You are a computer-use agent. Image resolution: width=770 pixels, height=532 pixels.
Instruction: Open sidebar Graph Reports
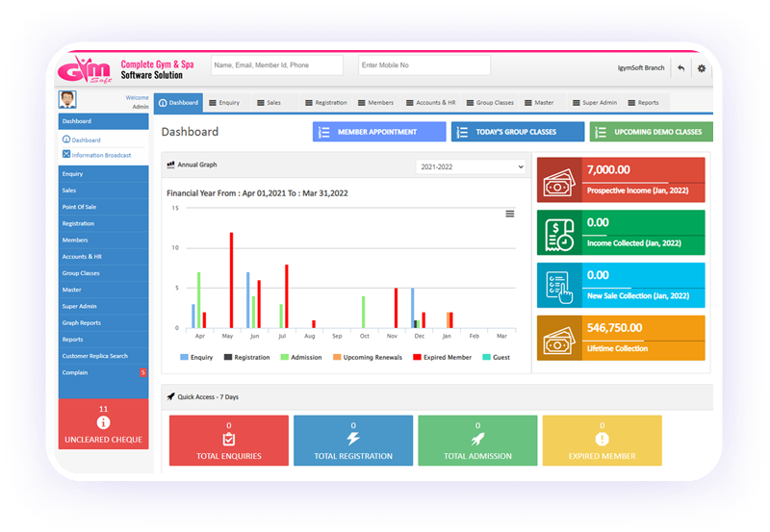coord(103,323)
